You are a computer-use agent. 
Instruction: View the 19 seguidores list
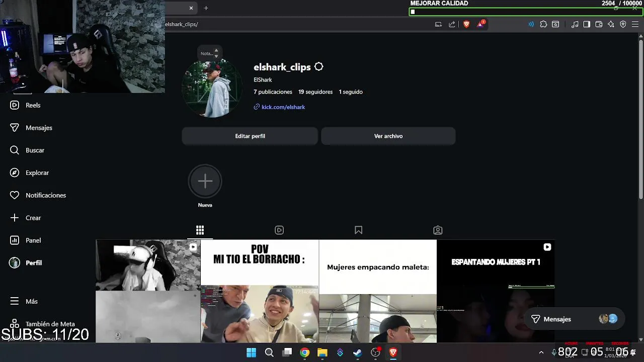coord(315,92)
